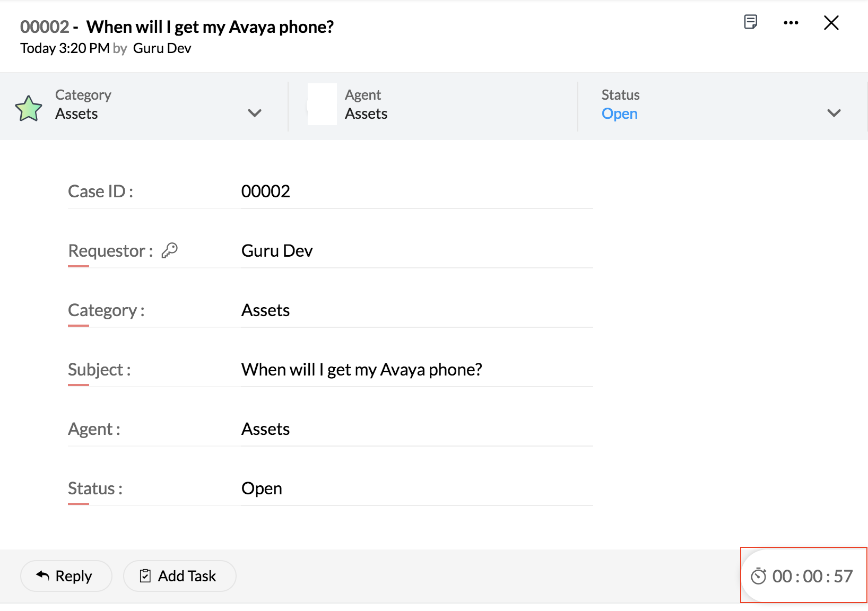Click the case title in header
This screenshot has width=868, height=611.
[x=210, y=27]
